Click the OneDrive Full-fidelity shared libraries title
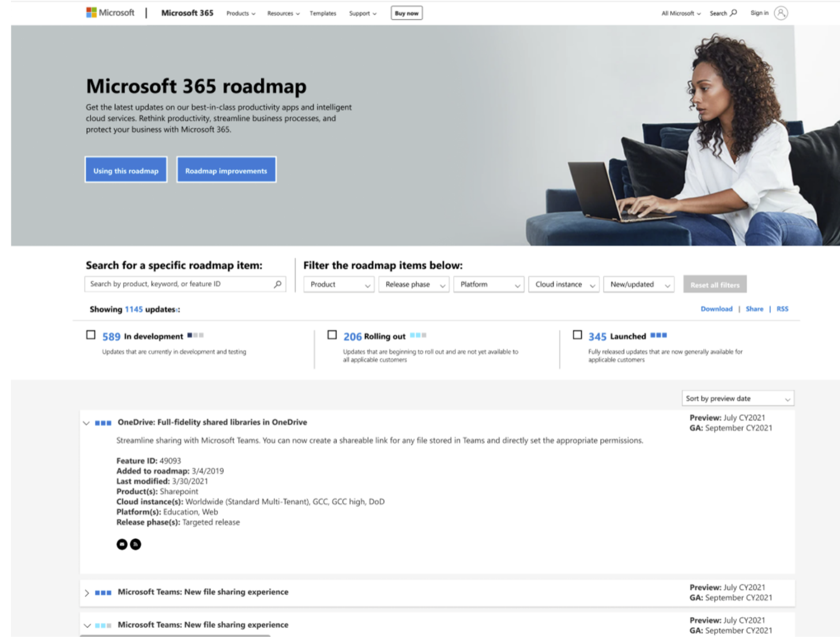This screenshot has height=638, width=840. pyautogui.click(x=212, y=422)
